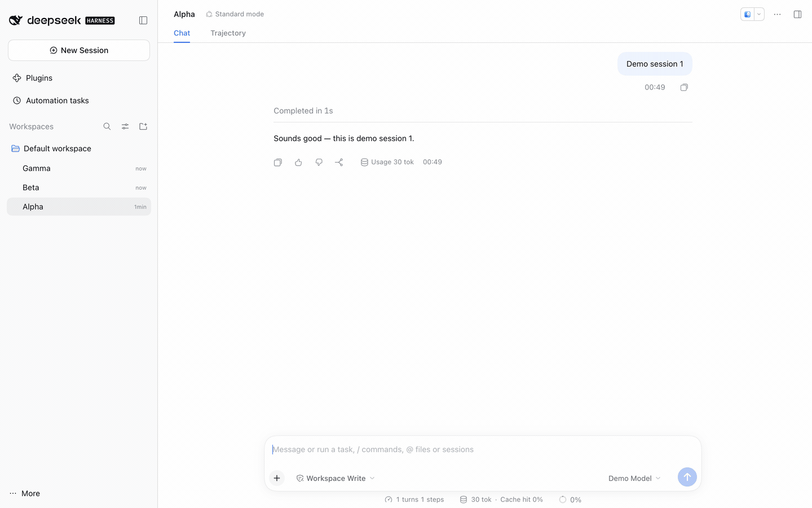The height and width of the screenshot is (508, 812).
Task: Collapse the left sidebar panel icon
Action: pyautogui.click(x=143, y=20)
